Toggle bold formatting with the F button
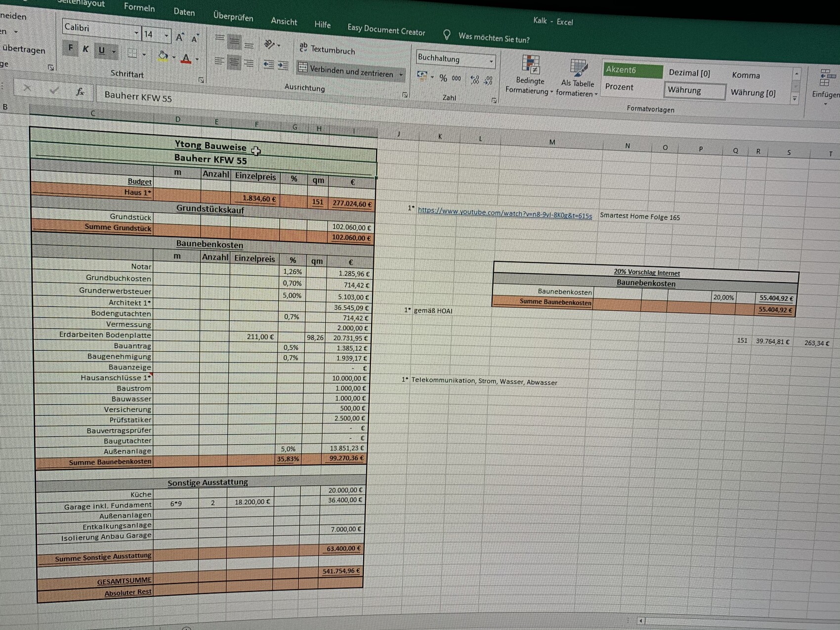The width and height of the screenshot is (840, 630). click(x=71, y=48)
